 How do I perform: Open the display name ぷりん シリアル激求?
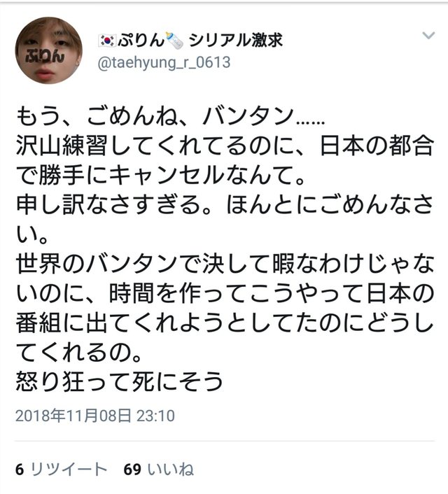pyautogui.click(x=190, y=41)
